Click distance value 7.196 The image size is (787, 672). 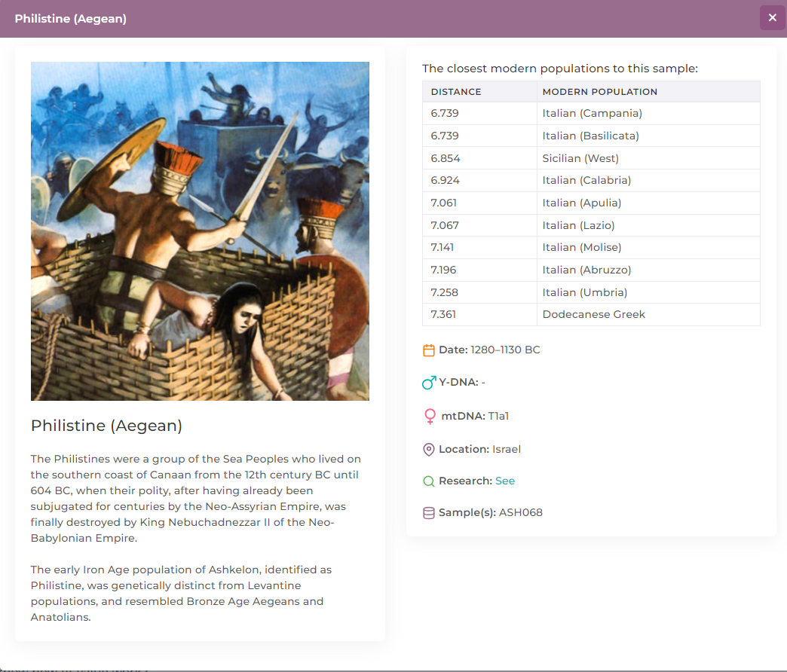click(x=443, y=270)
